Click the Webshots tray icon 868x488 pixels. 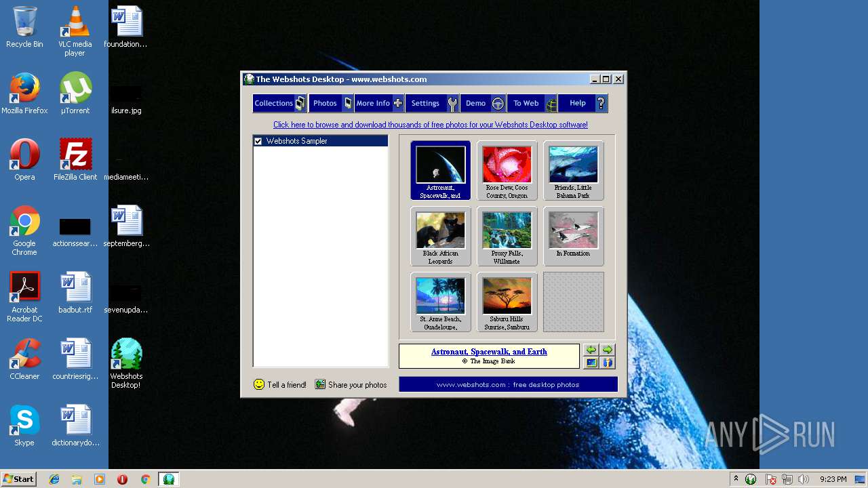(751, 479)
